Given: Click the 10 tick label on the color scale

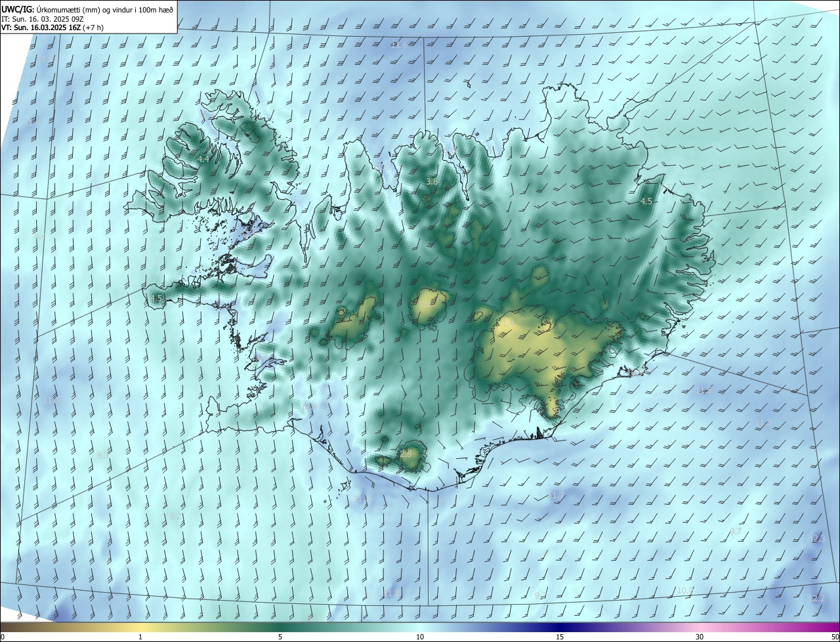Looking at the screenshot, I should click(x=420, y=637).
